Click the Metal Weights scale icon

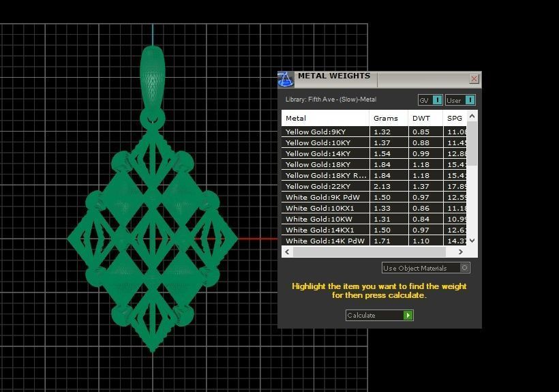286,79
